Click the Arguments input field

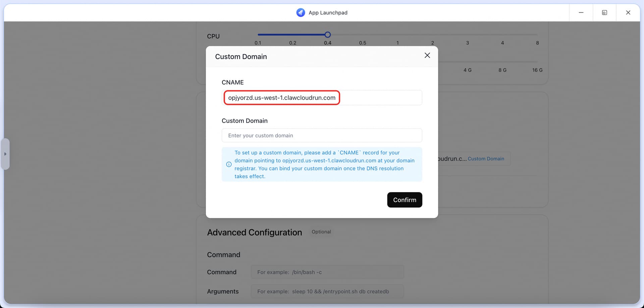[x=327, y=292]
